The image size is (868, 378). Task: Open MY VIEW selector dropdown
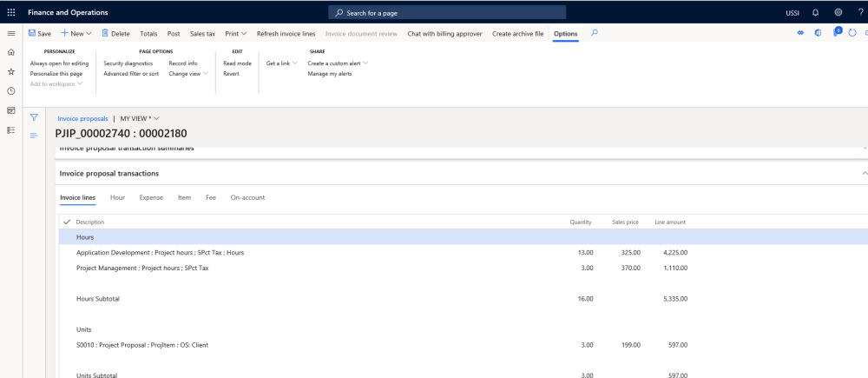[140, 118]
